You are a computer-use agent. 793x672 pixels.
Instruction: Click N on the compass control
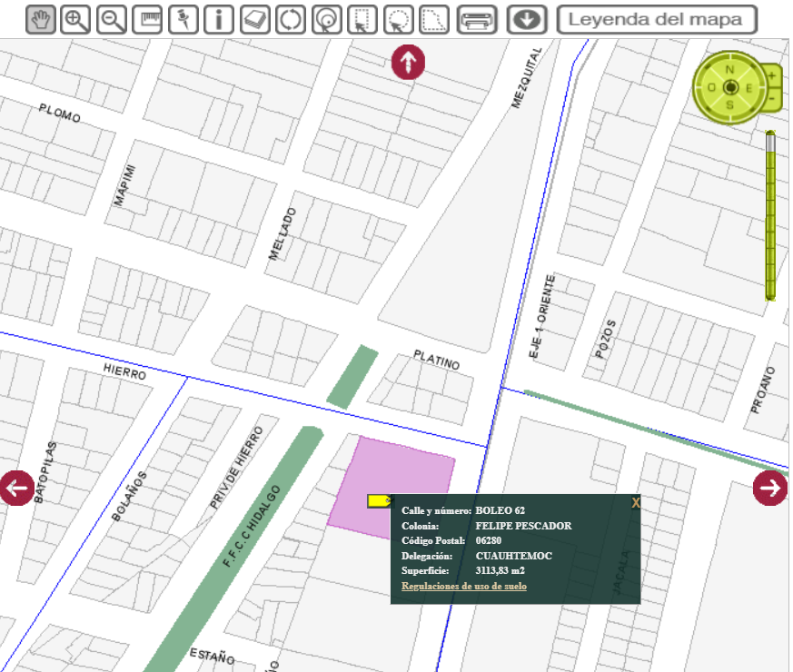point(729,69)
